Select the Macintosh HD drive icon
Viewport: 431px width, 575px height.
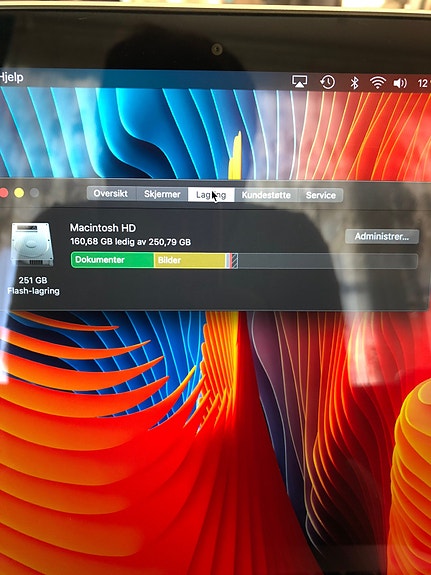tap(32, 244)
